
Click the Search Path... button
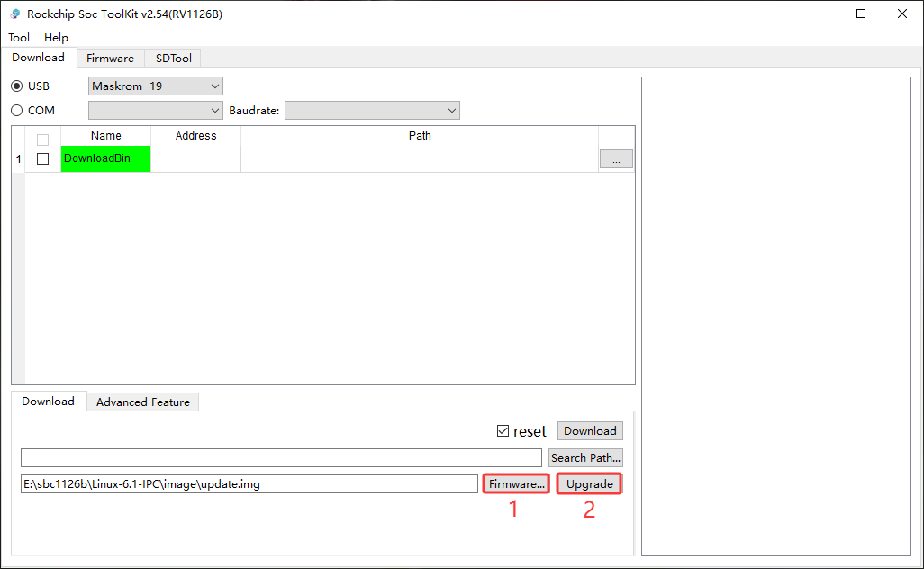pyautogui.click(x=585, y=457)
